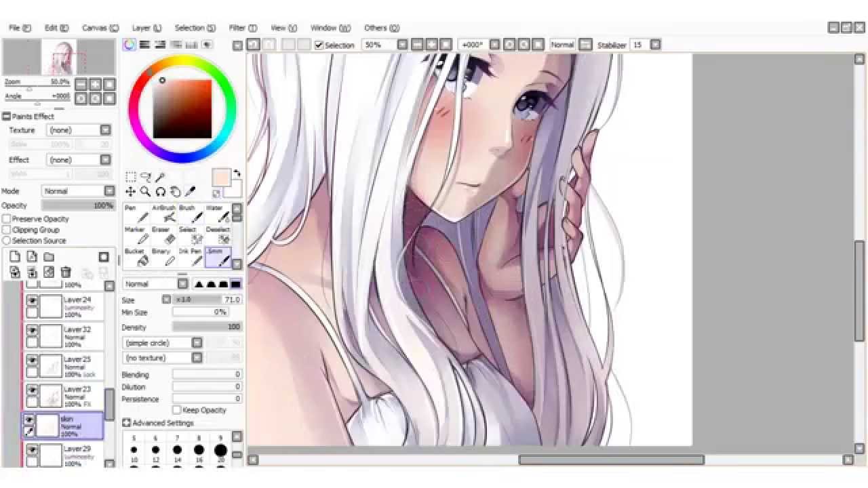868x488 pixels.
Task: Select the move layer tool
Action: point(131,192)
